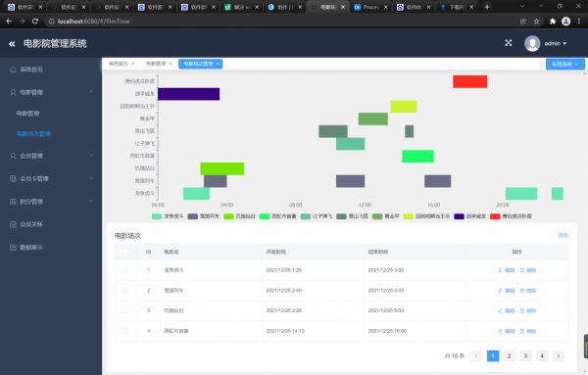Collapse sidebar with the double-arrow icon
This screenshot has height=375, width=588.
12,44
